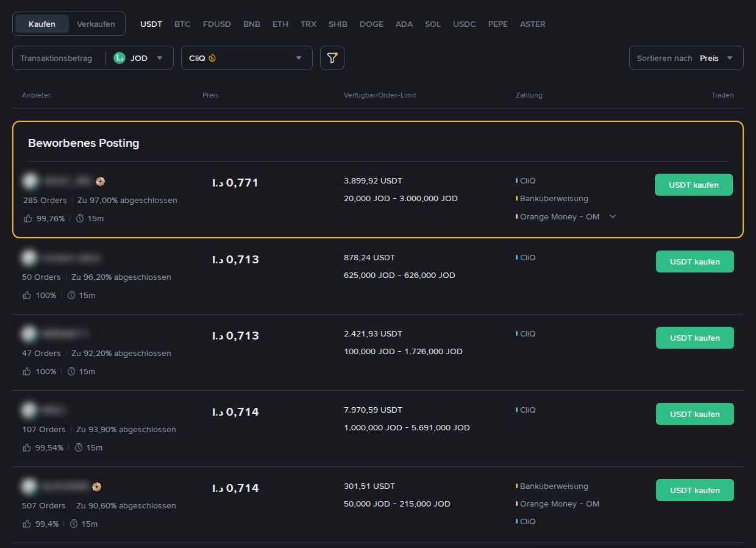Click 'Zu 93,90% abgeschlossen' text
Viewport: 756px width, 548px height.
(x=126, y=430)
